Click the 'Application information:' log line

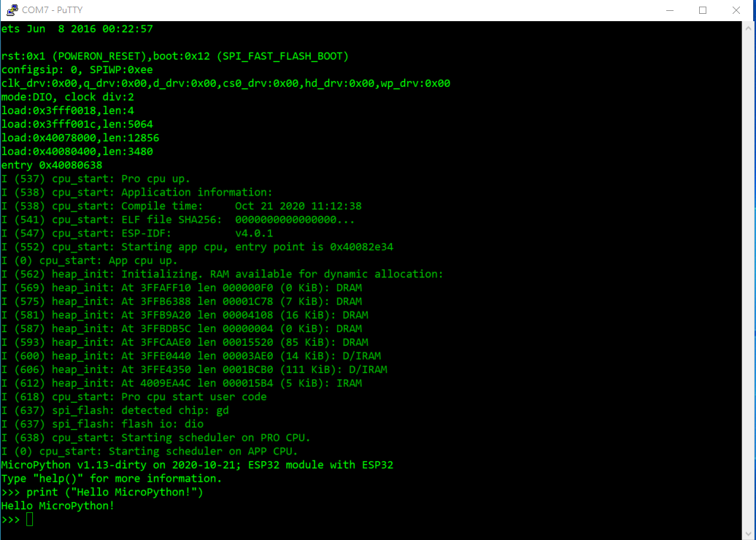(137, 192)
